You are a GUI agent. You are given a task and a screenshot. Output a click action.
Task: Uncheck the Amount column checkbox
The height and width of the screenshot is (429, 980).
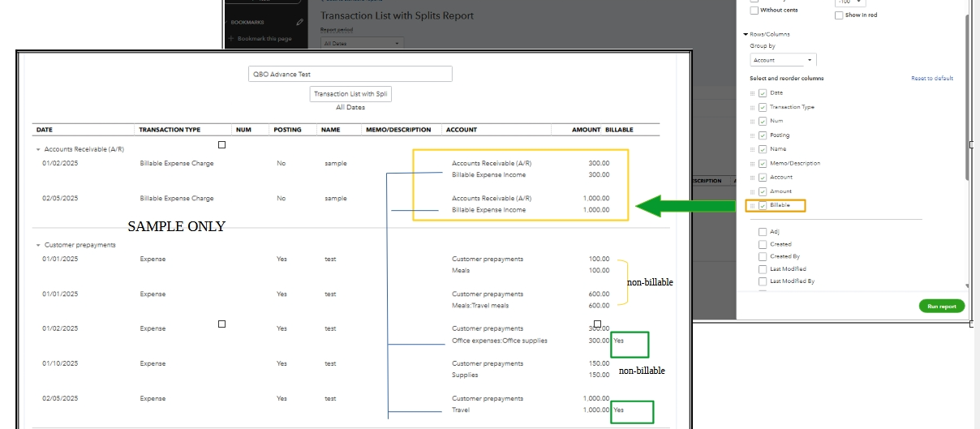[x=763, y=191]
